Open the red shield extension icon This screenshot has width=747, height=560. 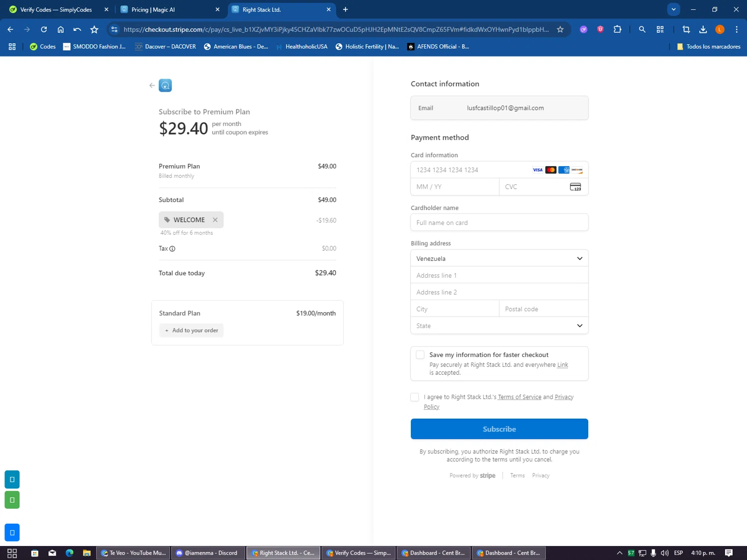(x=600, y=29)
